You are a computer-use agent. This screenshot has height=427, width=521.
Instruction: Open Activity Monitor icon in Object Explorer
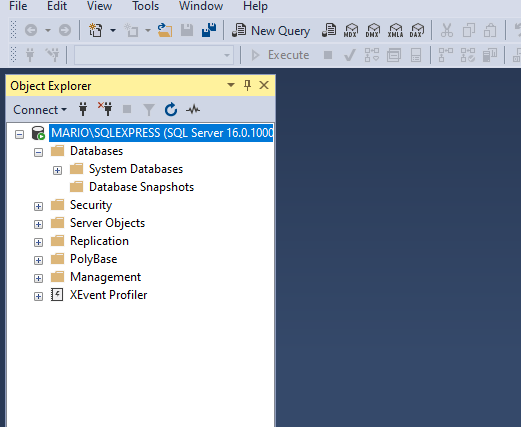[193, 109]
